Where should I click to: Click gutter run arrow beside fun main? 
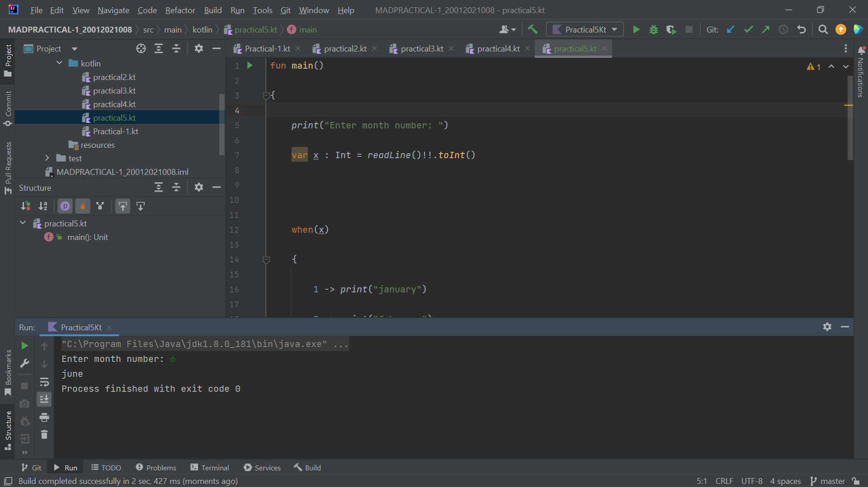pos(250,66)
